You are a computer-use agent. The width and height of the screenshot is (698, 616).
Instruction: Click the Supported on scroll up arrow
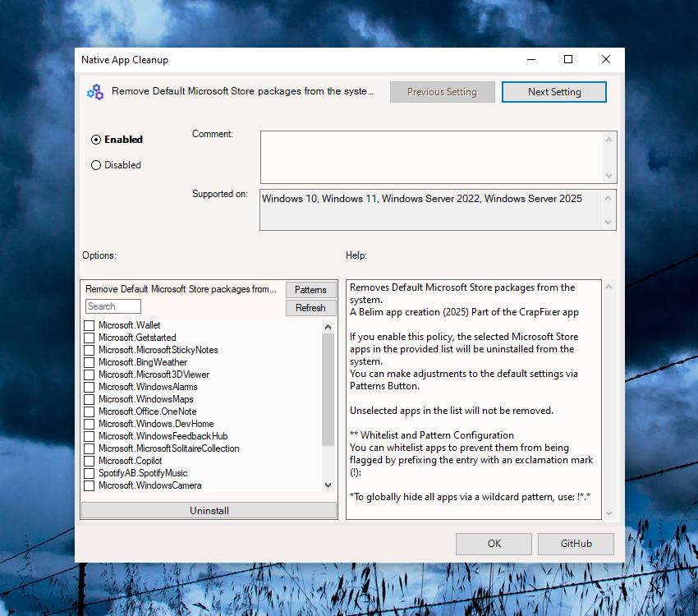[608, 198]
